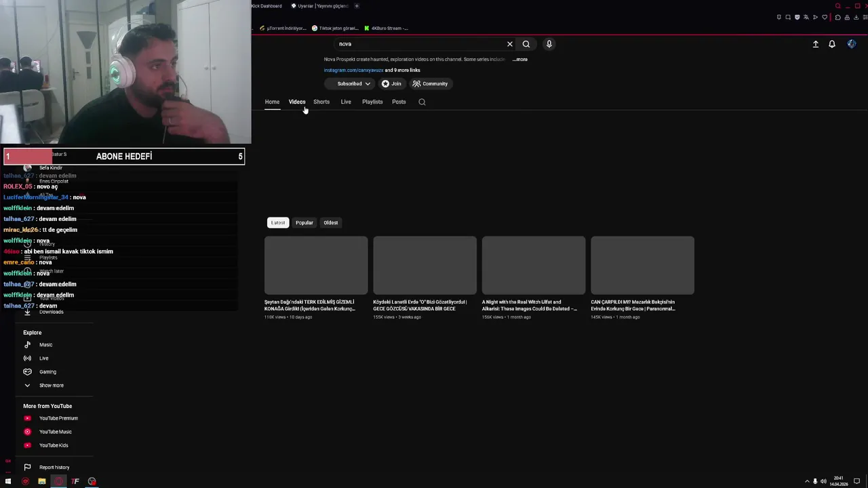Open the channel Community button
The height and width of the screenshot is (488, 868).
pyautogui.click(x=431, y=84)
